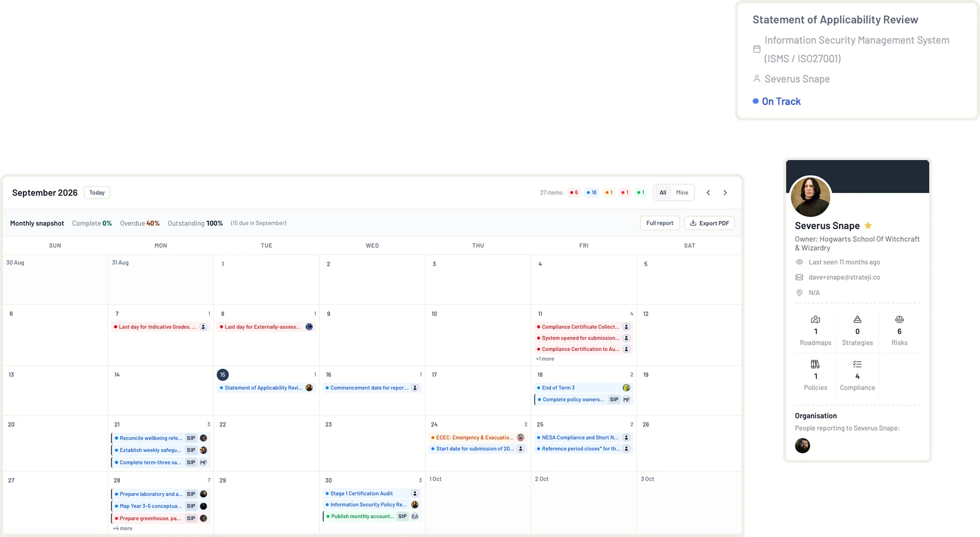Screen dimensions: 980x537
Task: Switch the item filter to Mine
Action: (x=682, y=193)
